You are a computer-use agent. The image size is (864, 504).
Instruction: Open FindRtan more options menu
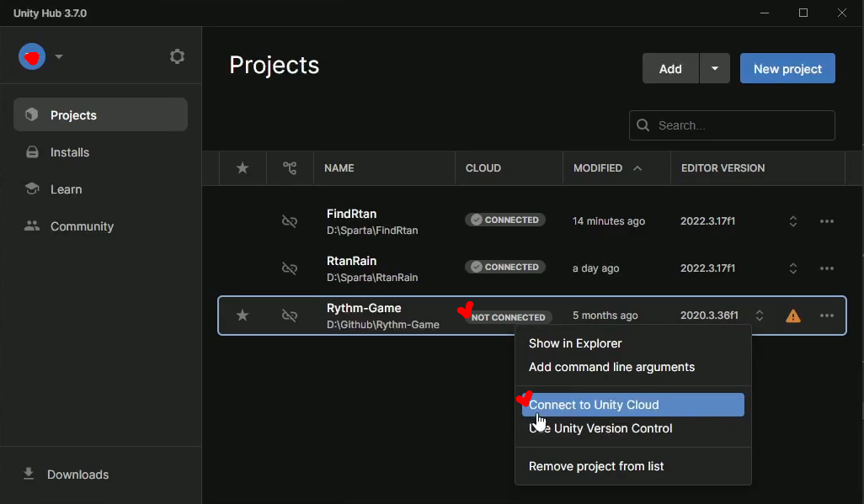[x=827, y=221]
